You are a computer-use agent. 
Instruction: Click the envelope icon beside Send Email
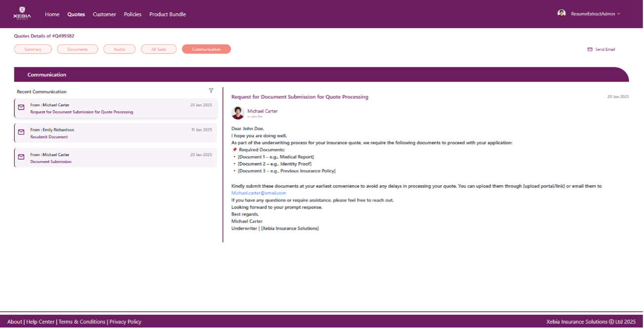[590, 49]
